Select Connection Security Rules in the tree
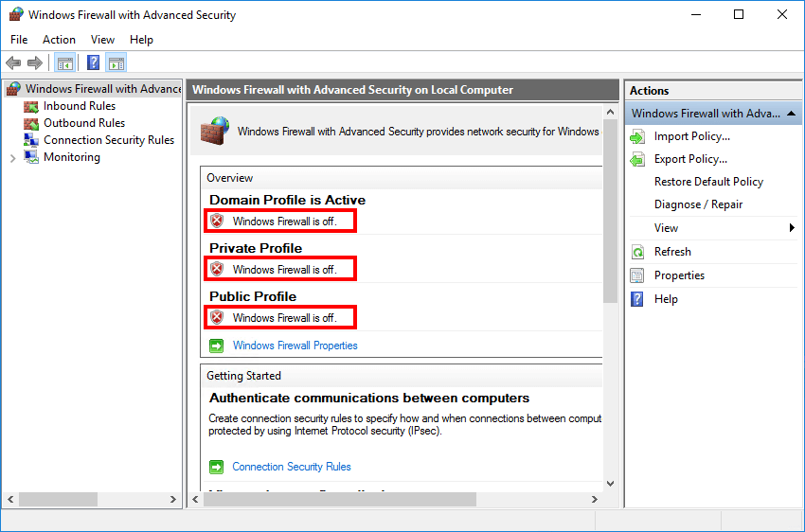The image size is (805, 532). [x=109, y=140]
